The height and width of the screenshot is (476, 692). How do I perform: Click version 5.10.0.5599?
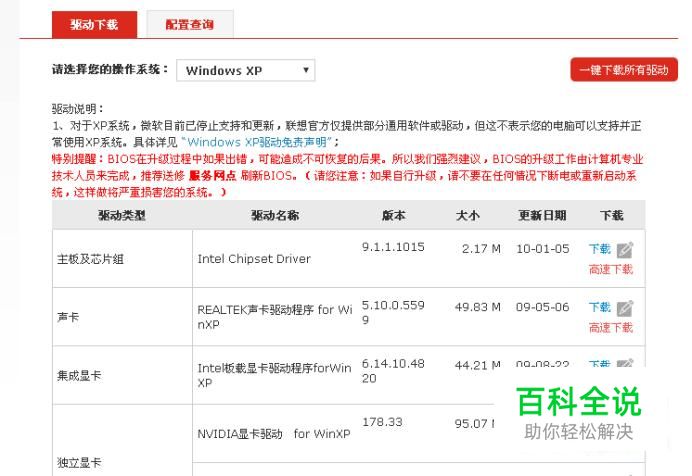393,312
